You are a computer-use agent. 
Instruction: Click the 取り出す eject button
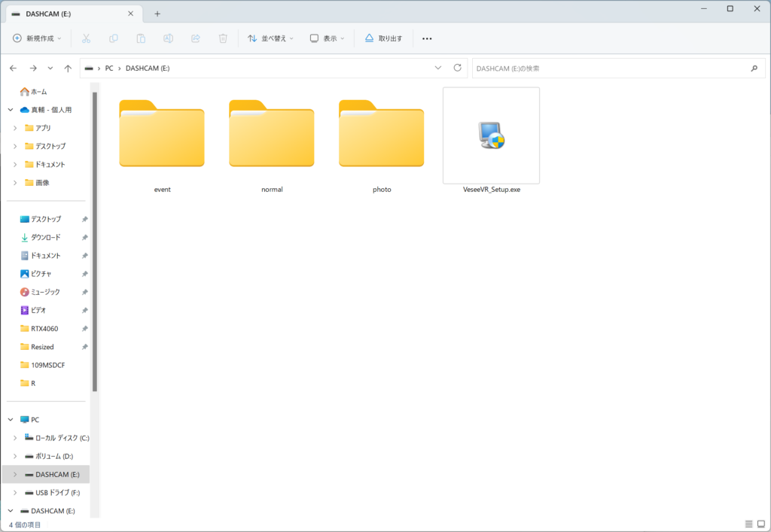point(383,38)
